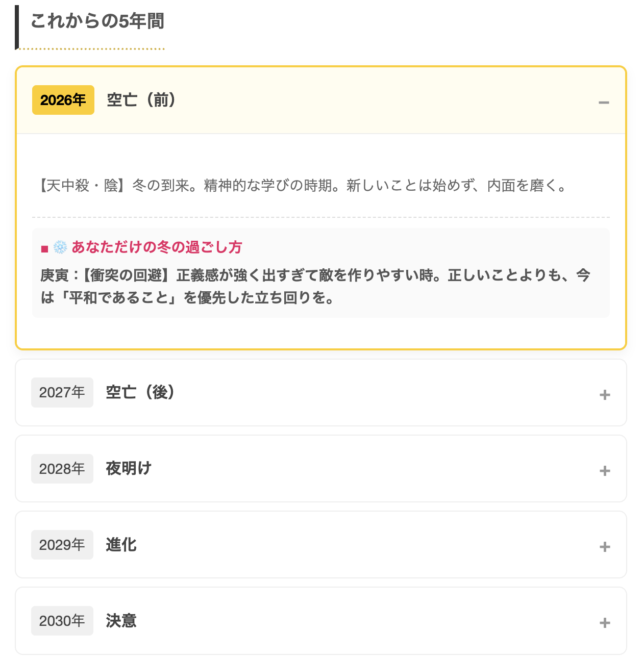Click the 2027年 year badge
Screen dimensions: 644x658
click(x=62, y=392)
